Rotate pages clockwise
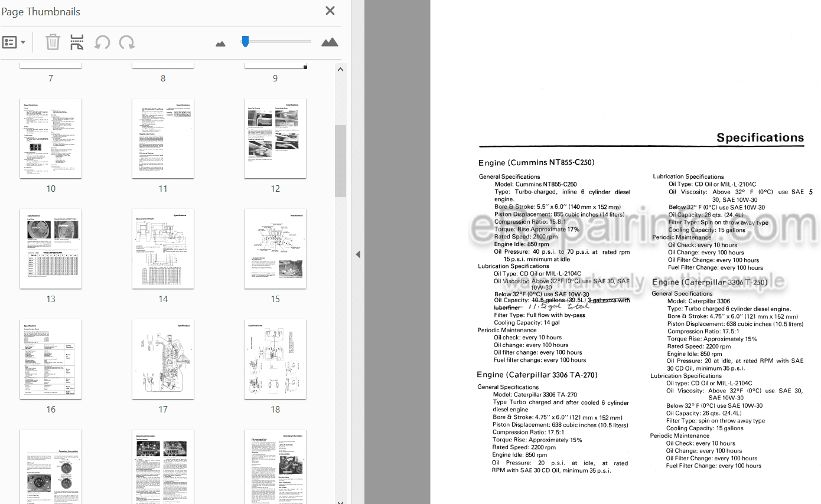This screenshot has width=821, height=504. click(x=126, y=42)
